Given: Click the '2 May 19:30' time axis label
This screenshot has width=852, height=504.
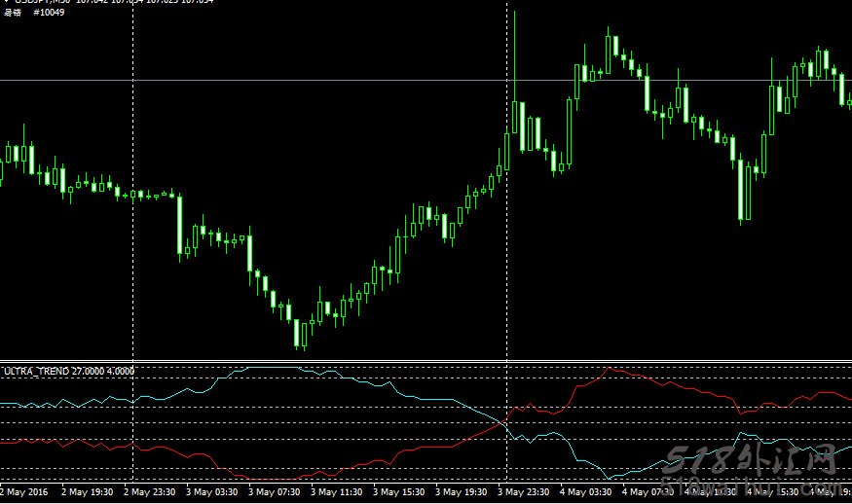Looking at the screenshot, I should coord(90,493).
